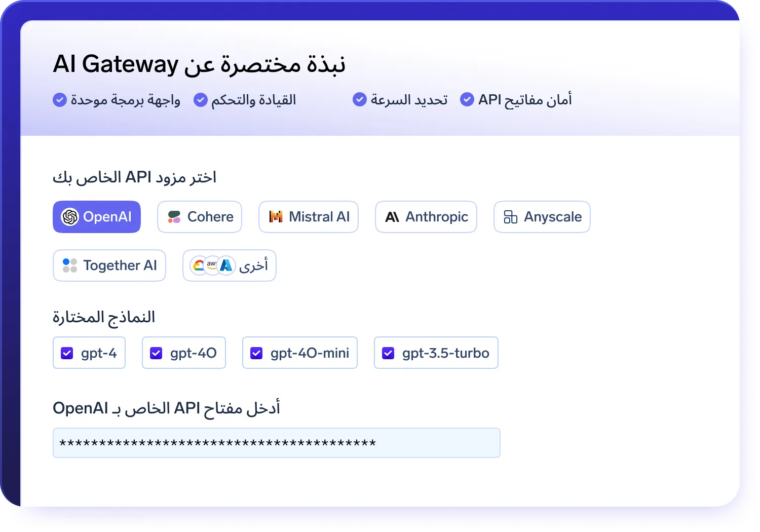The image size is (760, 532).
Task: Choose the Anyscale provider option
Action: click(x=542, y=217)
